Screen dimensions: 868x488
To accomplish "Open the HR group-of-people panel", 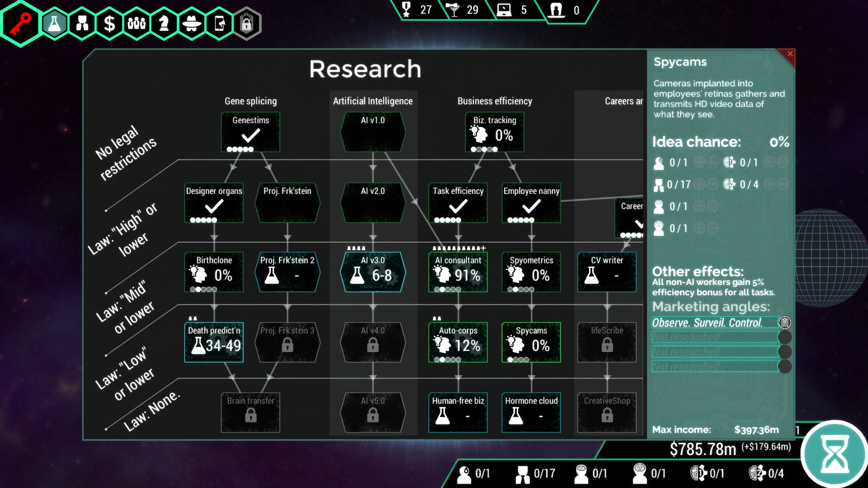I will (x=137, y=23).
